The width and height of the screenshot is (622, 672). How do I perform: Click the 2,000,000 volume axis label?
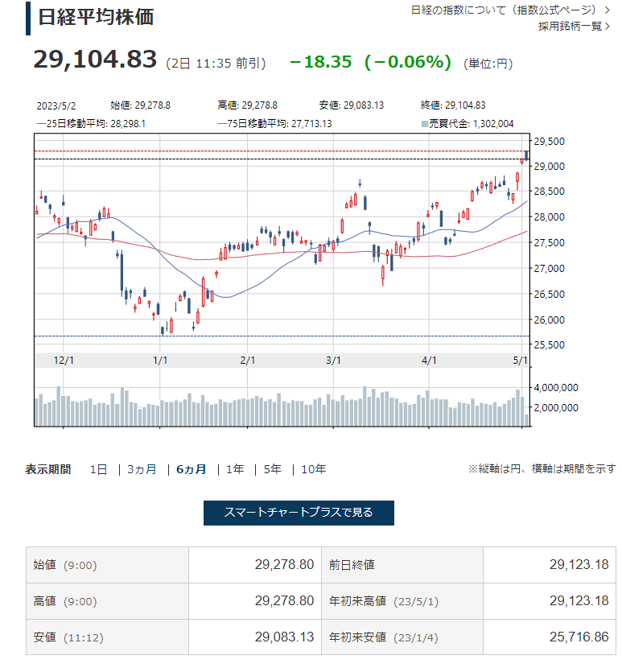pyautogui.click(x=555, y=408)
